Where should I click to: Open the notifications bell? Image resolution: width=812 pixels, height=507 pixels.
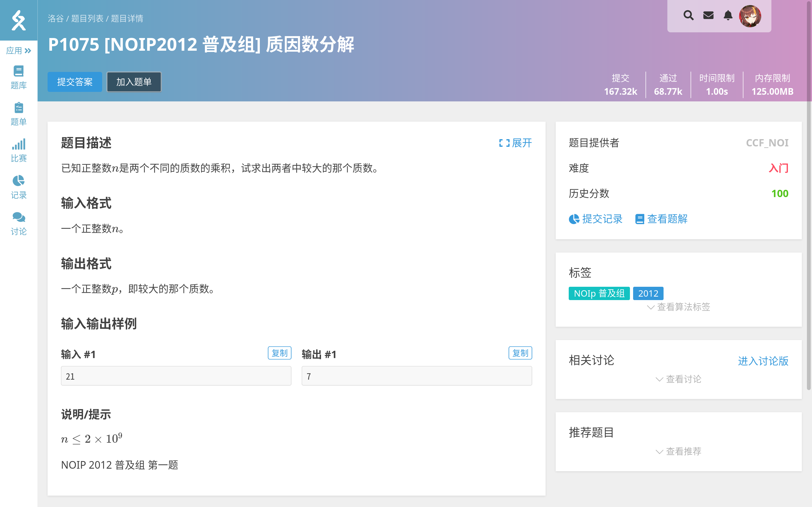pos(728,16)
